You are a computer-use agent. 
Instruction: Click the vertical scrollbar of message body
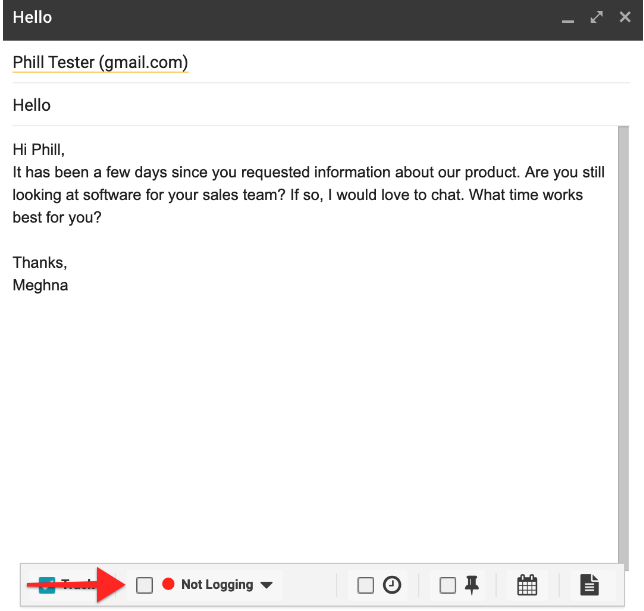point(623,347)
